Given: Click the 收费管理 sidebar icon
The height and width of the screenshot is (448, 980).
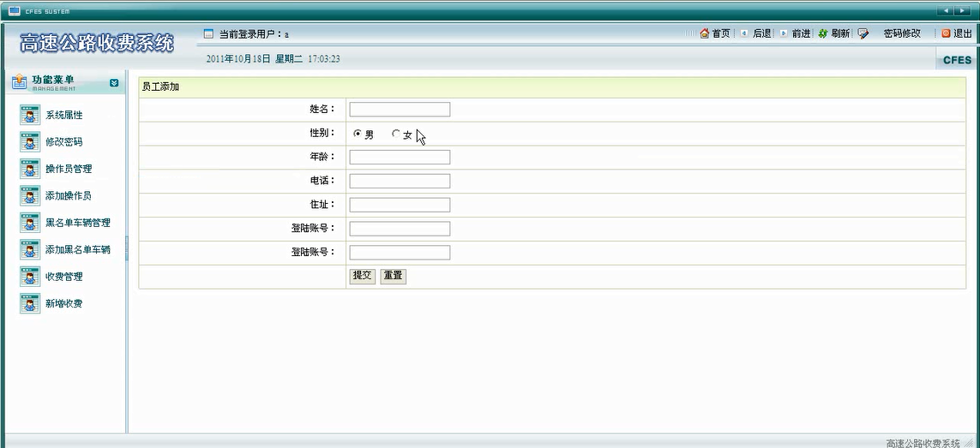Looking at the screenshot, I should pyautogui.click(x=30, y=276).
